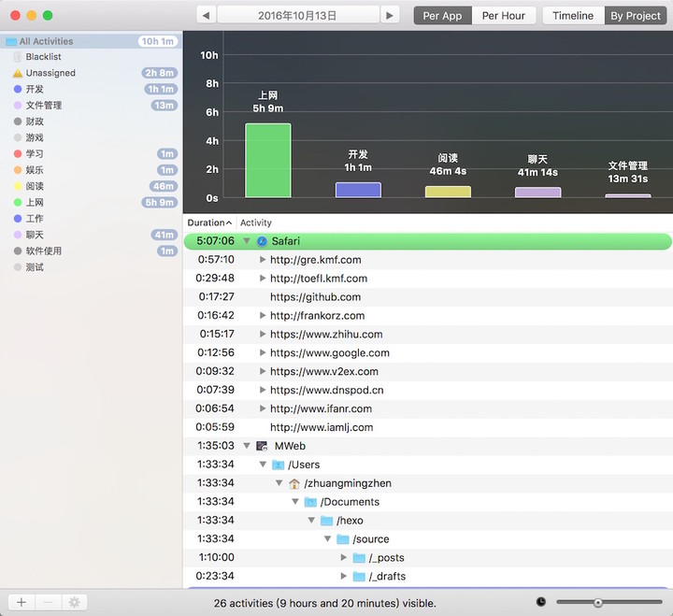Screen dimensions: 673x616
Task: Select the http://www.iamlj.com entry
Action: tap(322, 427)
